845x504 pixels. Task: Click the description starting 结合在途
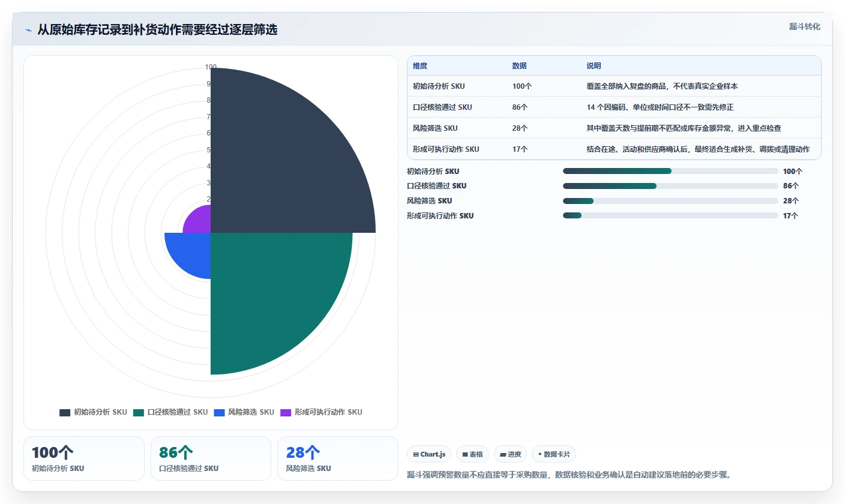pos(698,149)
